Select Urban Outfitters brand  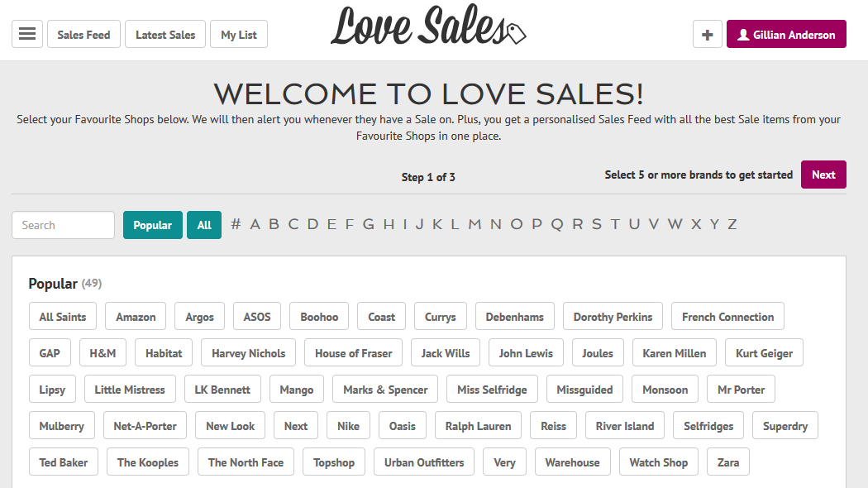click(424, 462)
